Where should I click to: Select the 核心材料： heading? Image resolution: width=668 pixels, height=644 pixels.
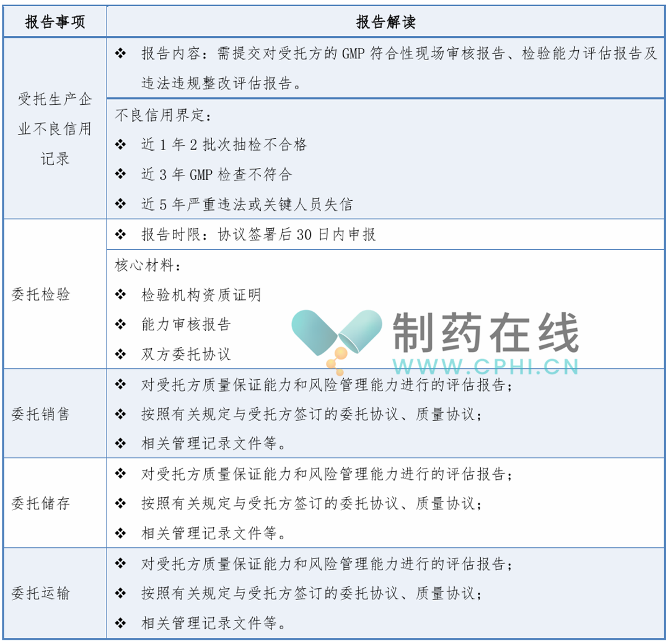point(148,265)
